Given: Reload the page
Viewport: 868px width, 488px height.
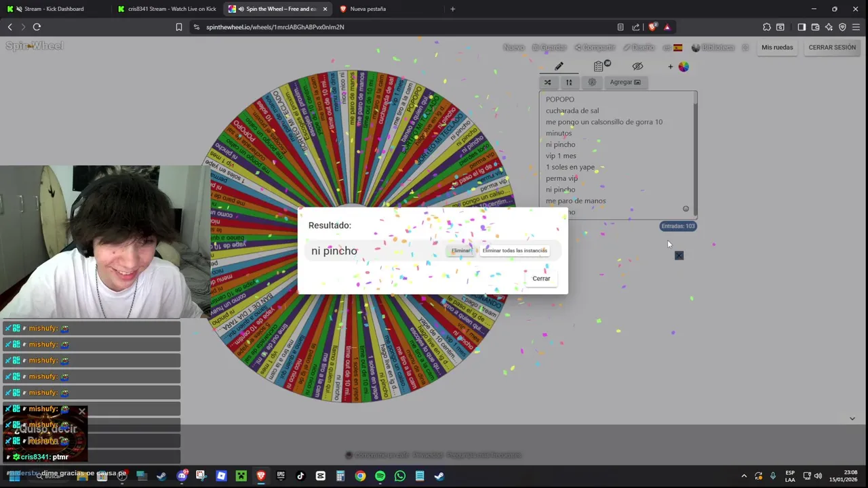Looking at the screenshot, I should (37, 27).
